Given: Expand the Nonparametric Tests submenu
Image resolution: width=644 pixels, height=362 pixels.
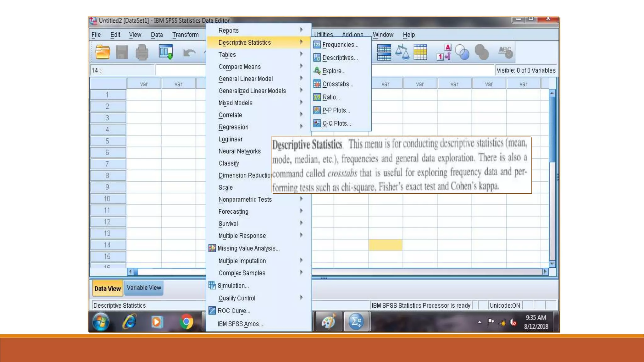Looking at the screenshot, I should (x=245, y=200).
